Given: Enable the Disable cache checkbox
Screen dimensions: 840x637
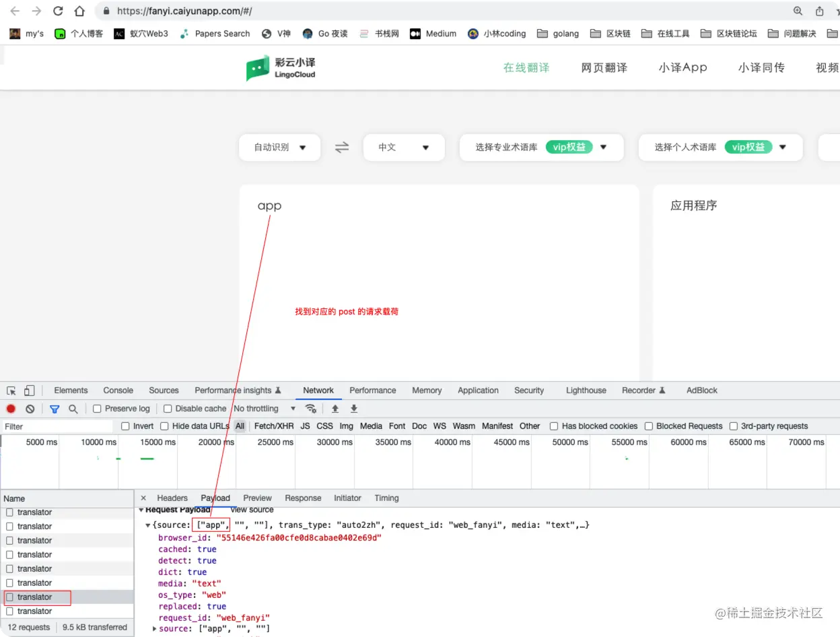Looking at the screenshot, I should (x=168, y=409).
